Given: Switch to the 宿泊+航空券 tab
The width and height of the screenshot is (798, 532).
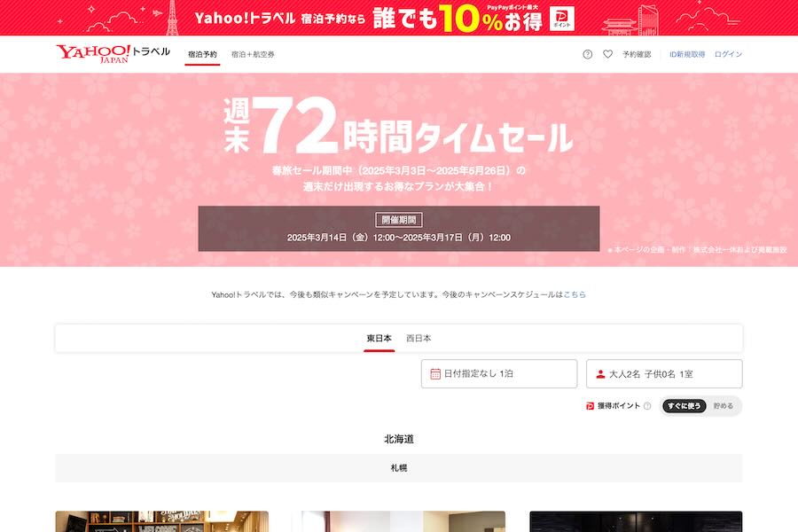Looking at the screenshot, I should 253,54.
